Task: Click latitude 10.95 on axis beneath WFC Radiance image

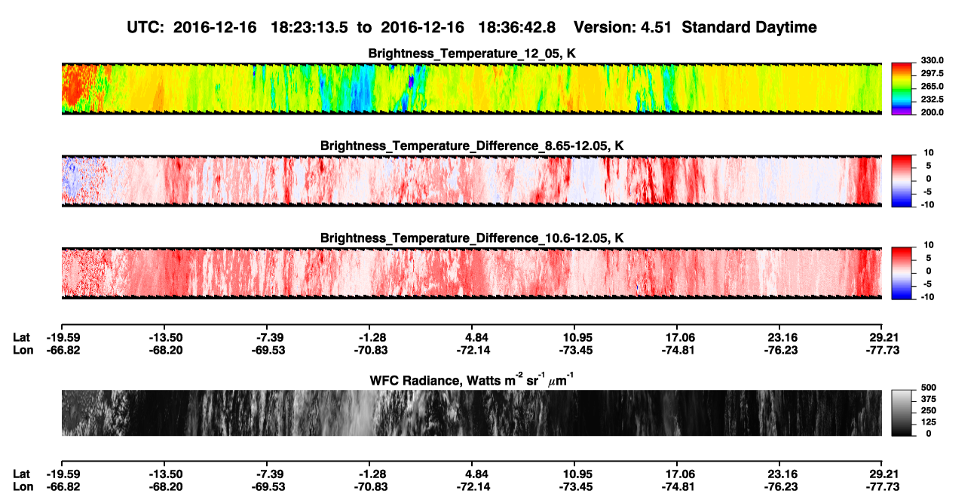Action: pos(575,474)
